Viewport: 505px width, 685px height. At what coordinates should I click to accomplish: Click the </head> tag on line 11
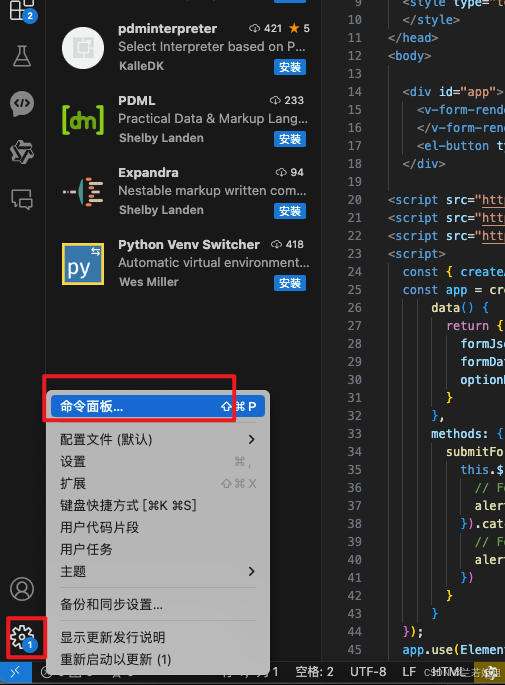[413, 38]
